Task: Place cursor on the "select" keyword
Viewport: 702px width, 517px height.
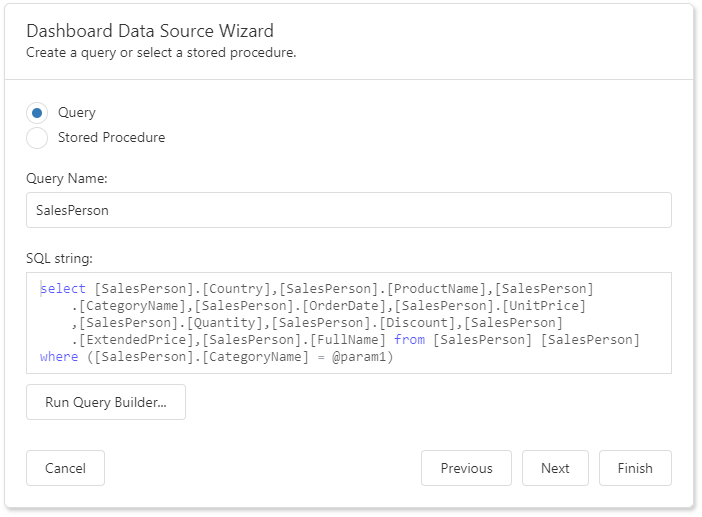Action: pos(63,289)
